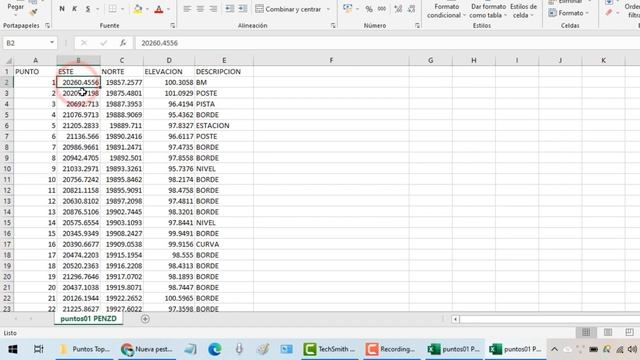Viewport: 640px width, 360px height.
Task: Toggle italic (K) formatting
Action: (74, 9)
